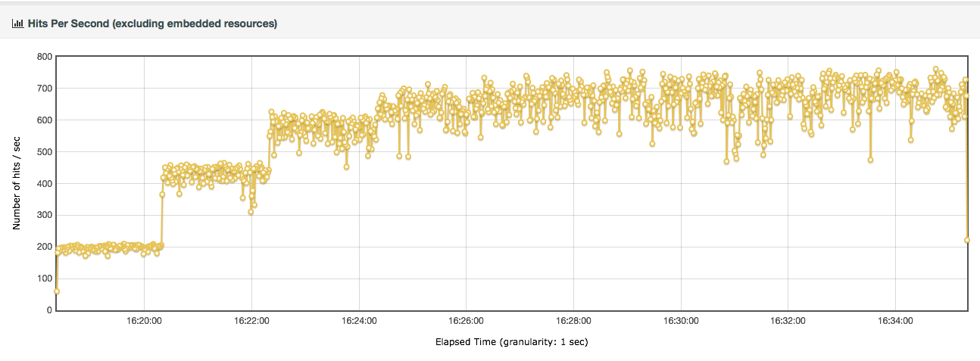
Task: Click the lowest dip point just before 16:22:00
Action: 251,212
